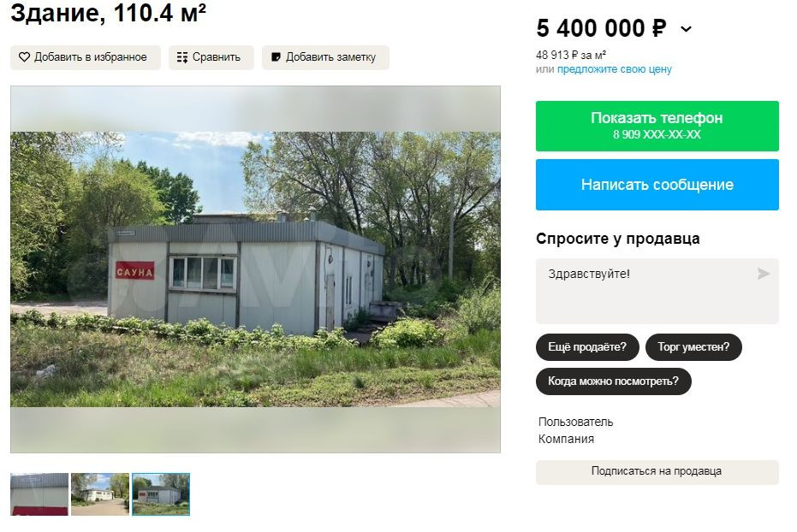Select the Когда можно посмотреть? quick reply
This screenshot has width=797, height=532.
[x=613, y=381]
